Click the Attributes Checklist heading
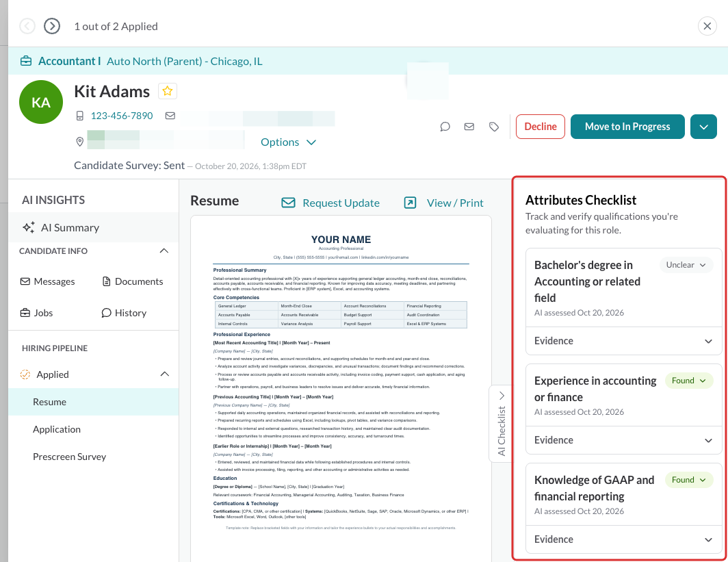 tap(581, 200)
